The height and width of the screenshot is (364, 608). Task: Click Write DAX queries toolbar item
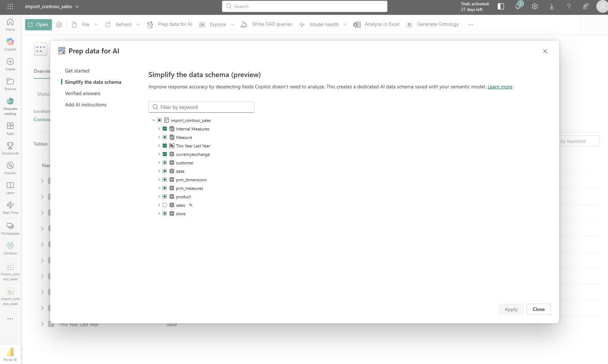tap(267, 24)
